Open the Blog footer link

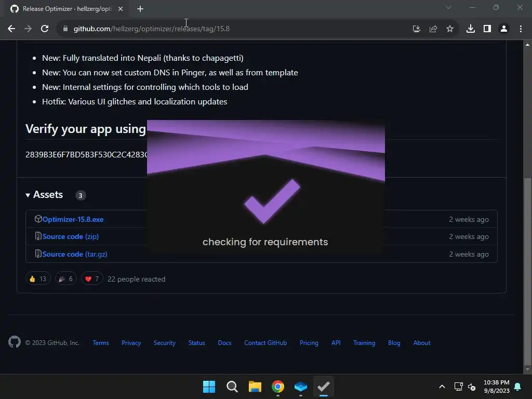[394, 343]
